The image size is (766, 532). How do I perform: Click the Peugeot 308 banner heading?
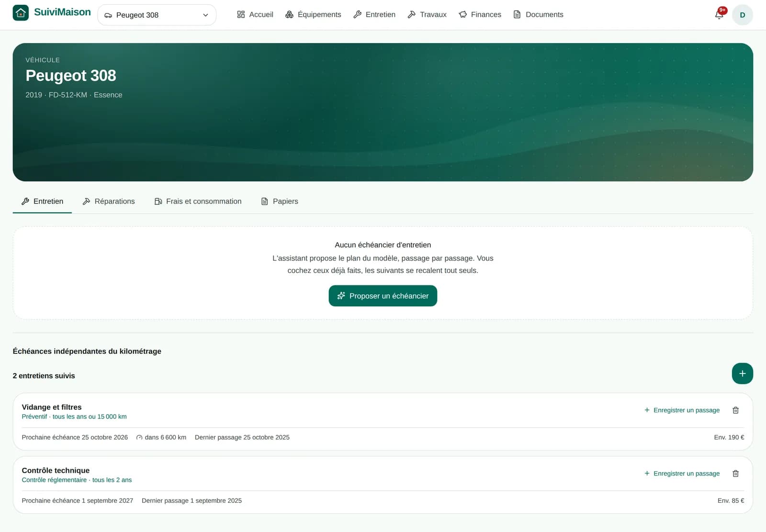(x=71, y=75)
